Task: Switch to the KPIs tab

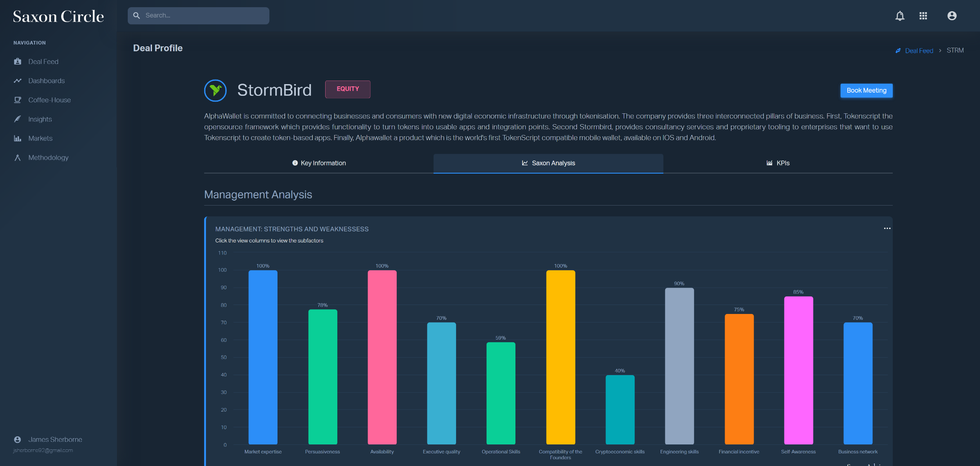Action: tap(778, 163)
